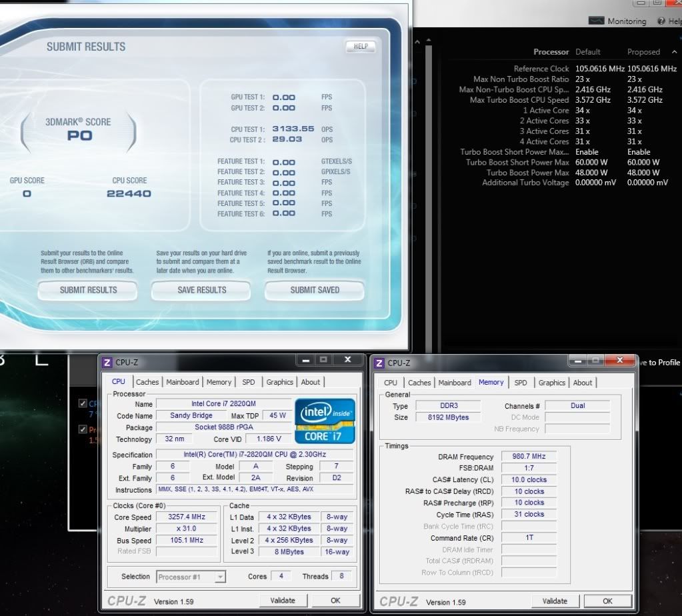The image size is (682, 616).
Task: Maximize the left CPU-Z window
Action: [323, 360]
